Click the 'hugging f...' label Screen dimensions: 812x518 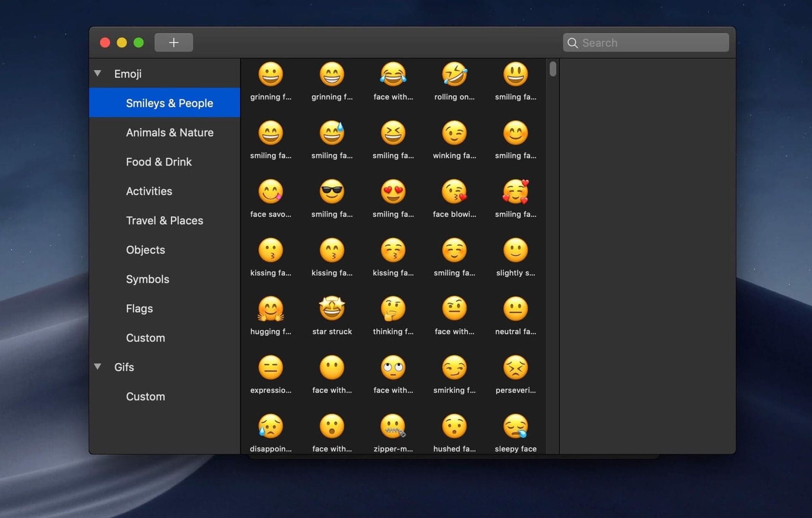pos(271,331)
